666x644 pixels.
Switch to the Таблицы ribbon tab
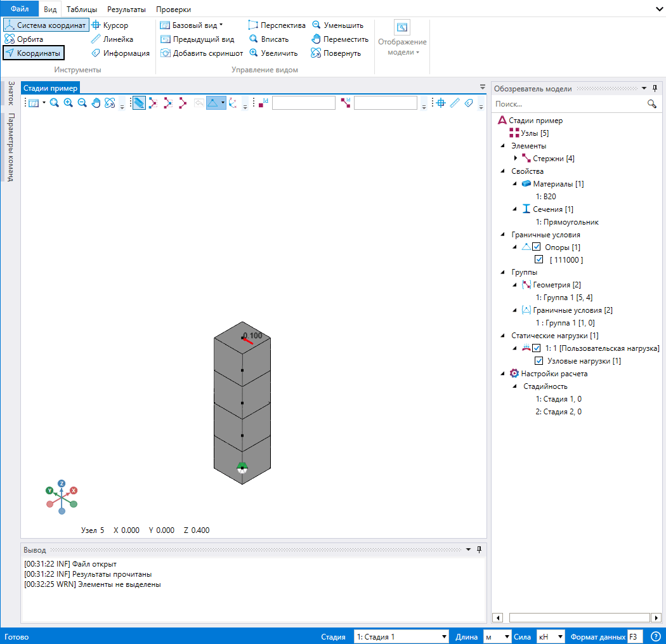tap(82, 10)
